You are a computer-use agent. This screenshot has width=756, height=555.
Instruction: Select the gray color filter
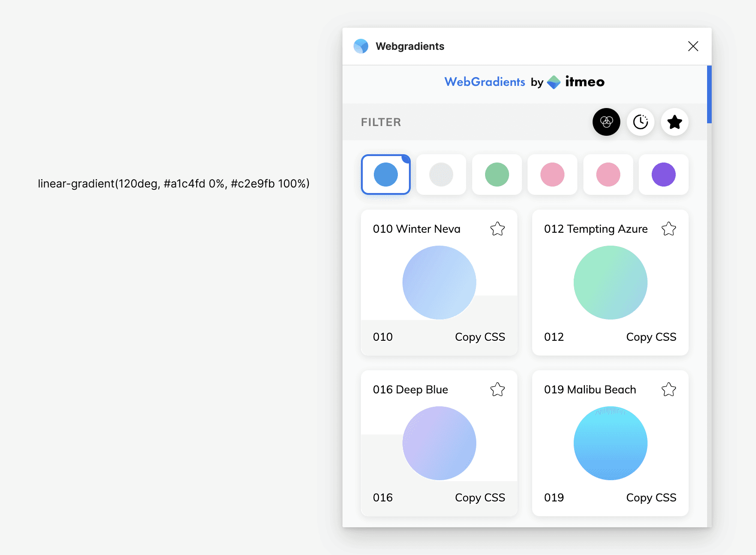click(x=441, y=175)
